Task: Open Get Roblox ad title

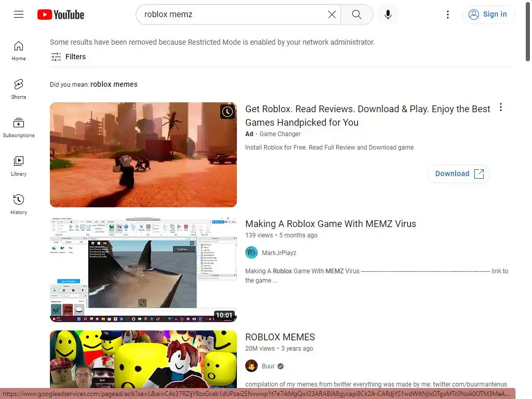Action: tap(367, 115)
